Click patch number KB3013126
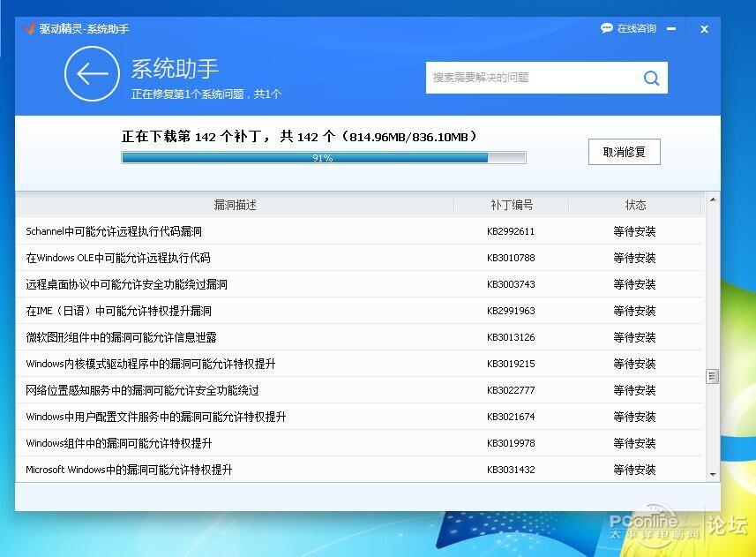The height and width of the screenshot is (557, 756). [x=511, y=337]
